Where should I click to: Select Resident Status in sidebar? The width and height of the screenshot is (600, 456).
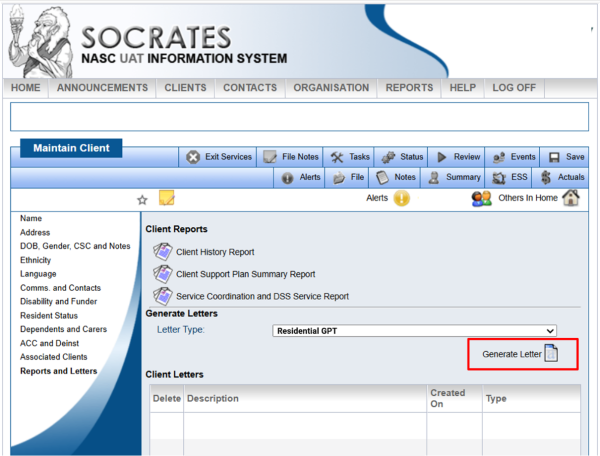pyautogui.click(x=49, y=316)
